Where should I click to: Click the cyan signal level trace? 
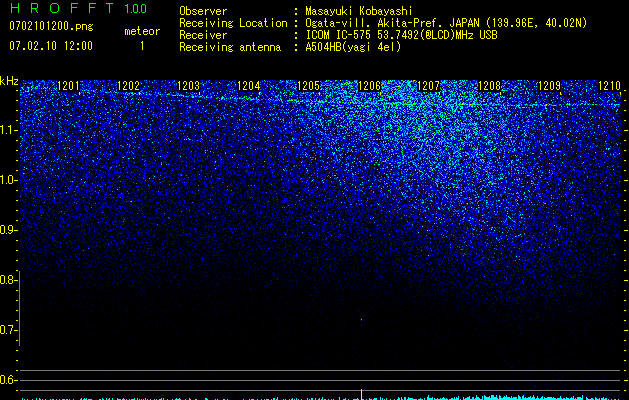[x=321, y=398]
